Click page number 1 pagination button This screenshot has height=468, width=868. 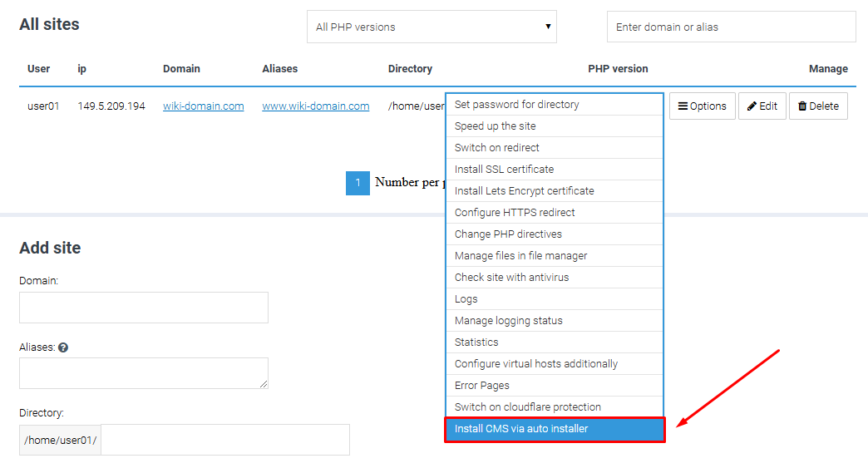(x=357, y=183)
